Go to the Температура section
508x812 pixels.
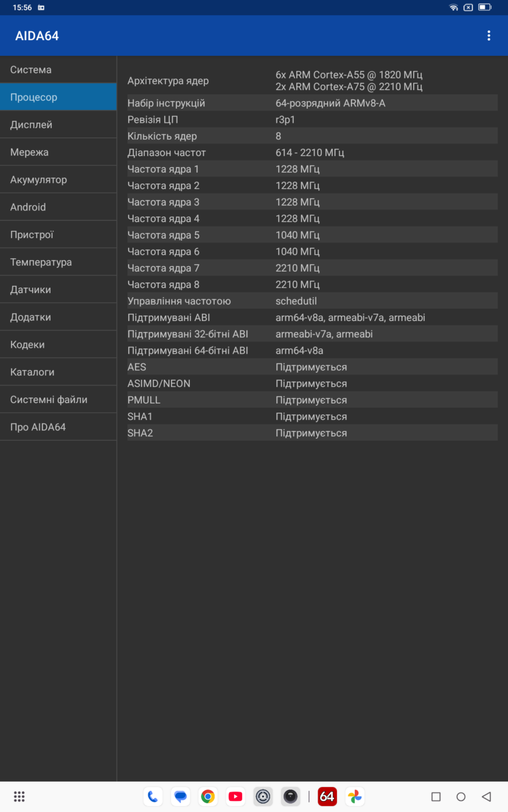point(58,262)
